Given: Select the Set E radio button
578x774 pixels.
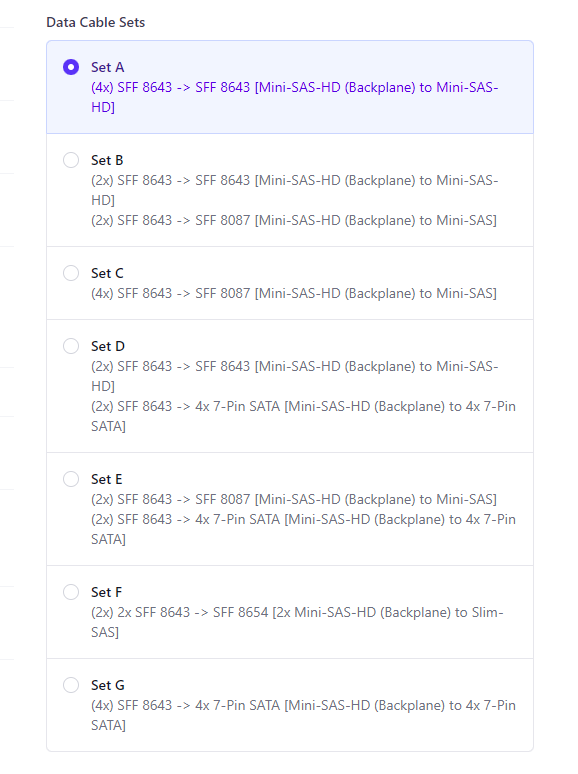Looking at the screenshot, I should coord(71,479).
